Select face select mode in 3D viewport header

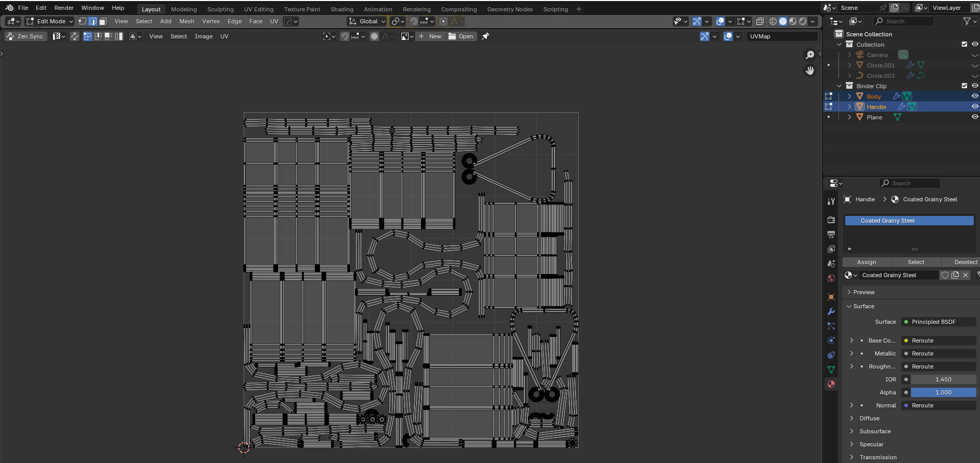pyautogui.click(x=103, y=21)
